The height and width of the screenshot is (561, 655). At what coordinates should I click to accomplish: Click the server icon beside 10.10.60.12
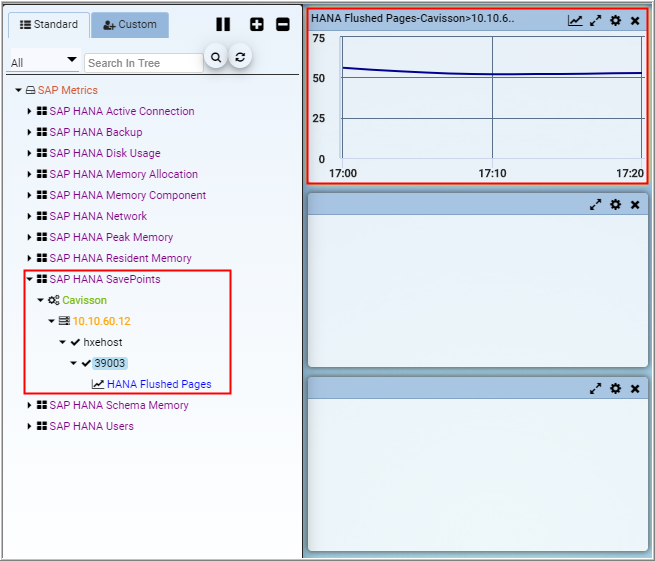pos(64,321)
